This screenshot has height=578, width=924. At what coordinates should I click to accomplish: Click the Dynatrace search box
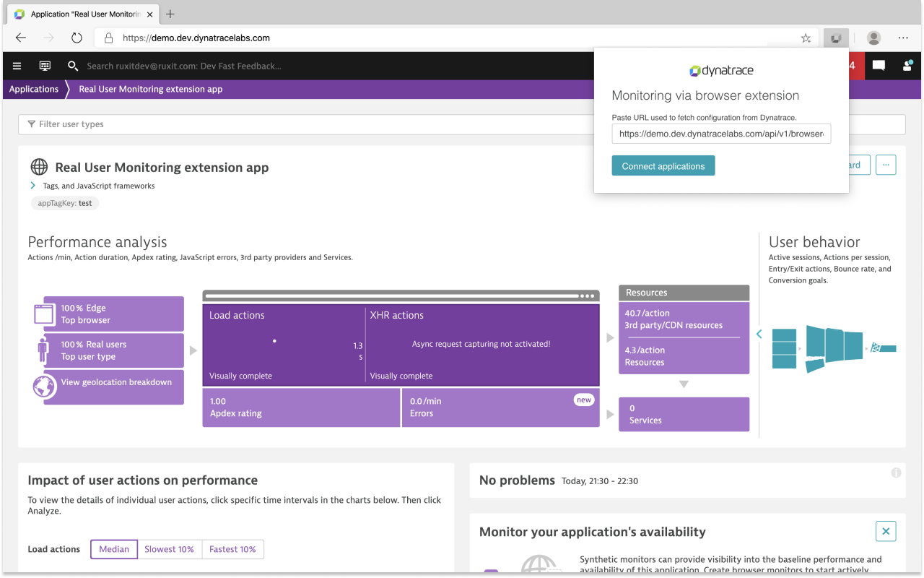[x=184, y=66]
